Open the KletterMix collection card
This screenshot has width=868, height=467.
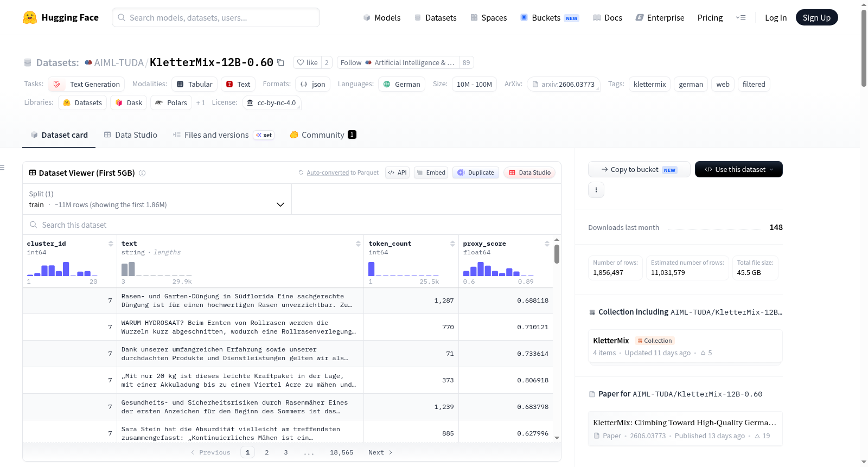[x=685, y=346]
